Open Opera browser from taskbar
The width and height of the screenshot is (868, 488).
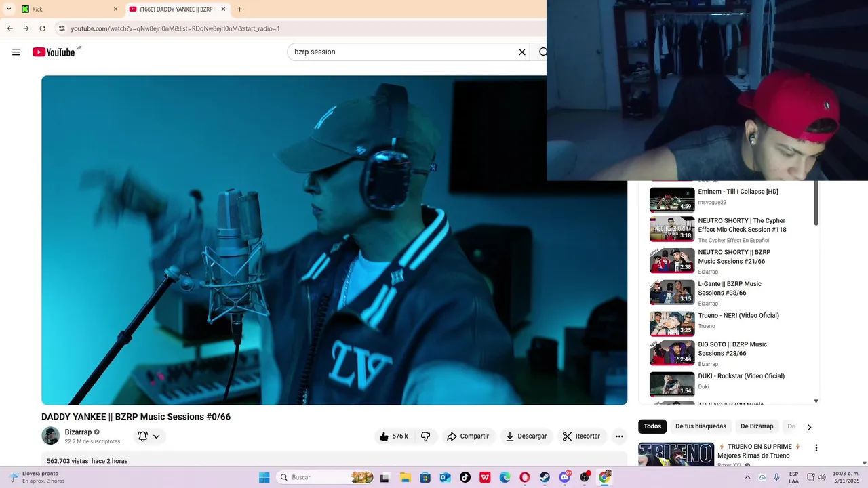[525, 477]
